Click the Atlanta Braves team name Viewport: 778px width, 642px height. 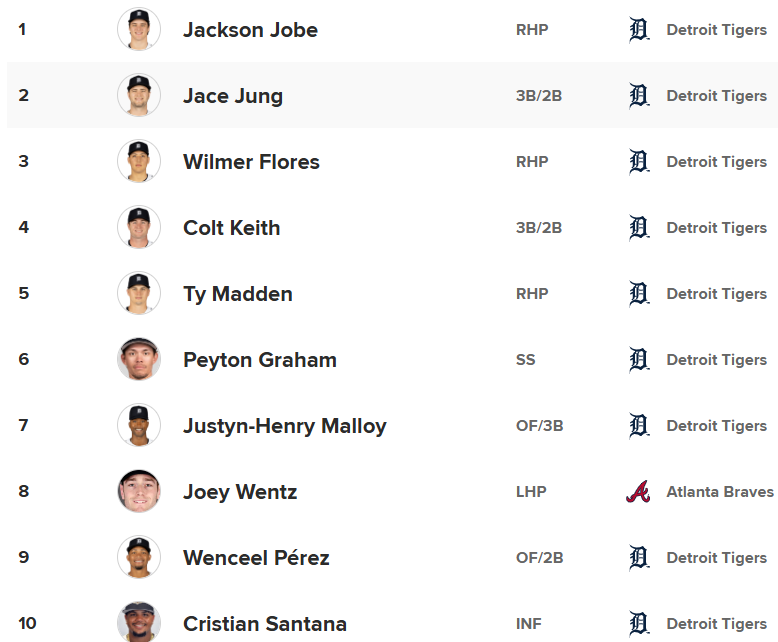pos(720,492)
